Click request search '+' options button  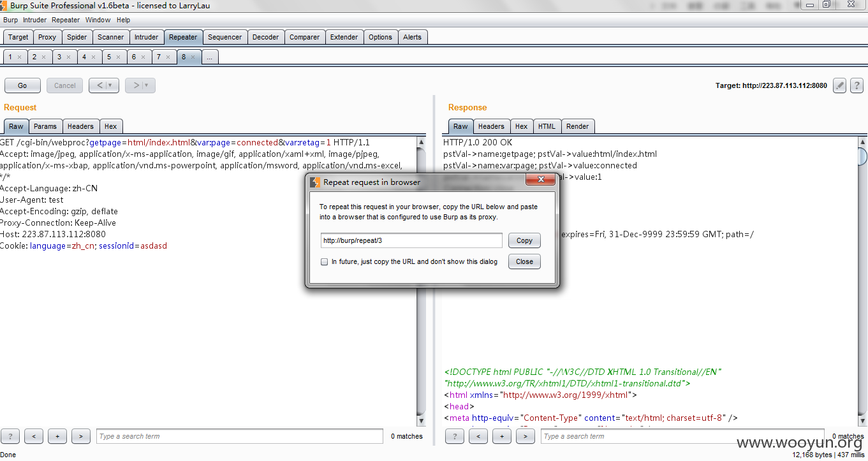[57, 436]
